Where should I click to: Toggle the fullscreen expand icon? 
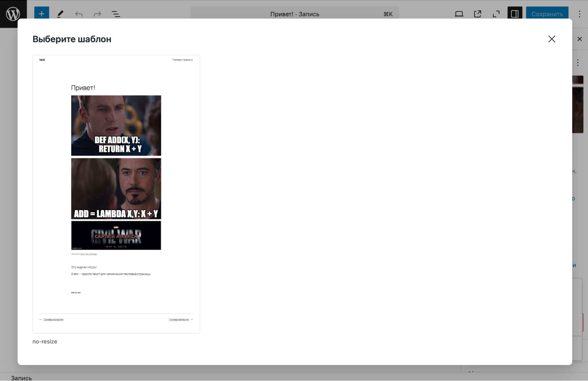496,14
